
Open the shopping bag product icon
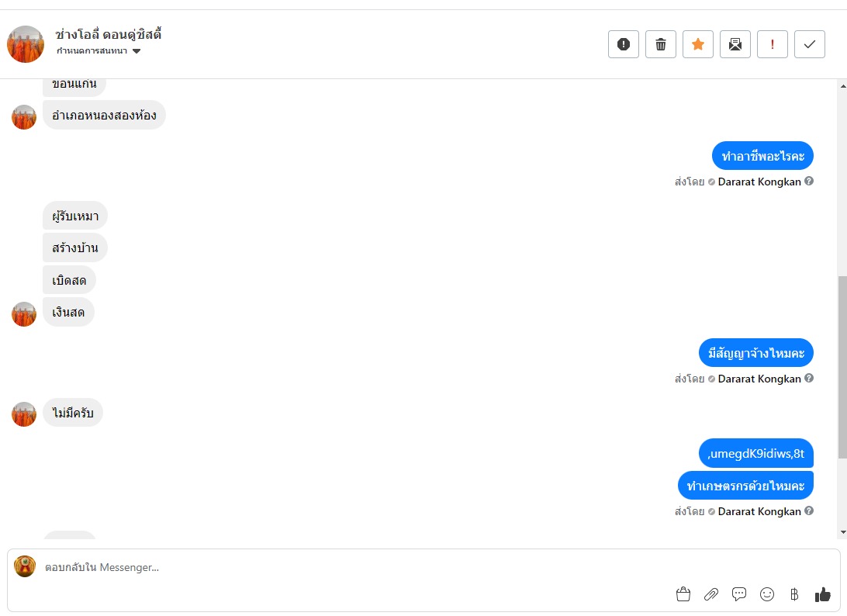point(683,594)
